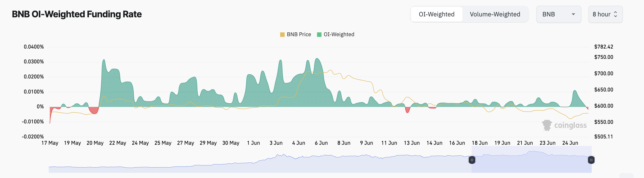Click the -0.0200% funding rate axis label
The height and width of the screenshot is (178, 644).
click(33, 137)
